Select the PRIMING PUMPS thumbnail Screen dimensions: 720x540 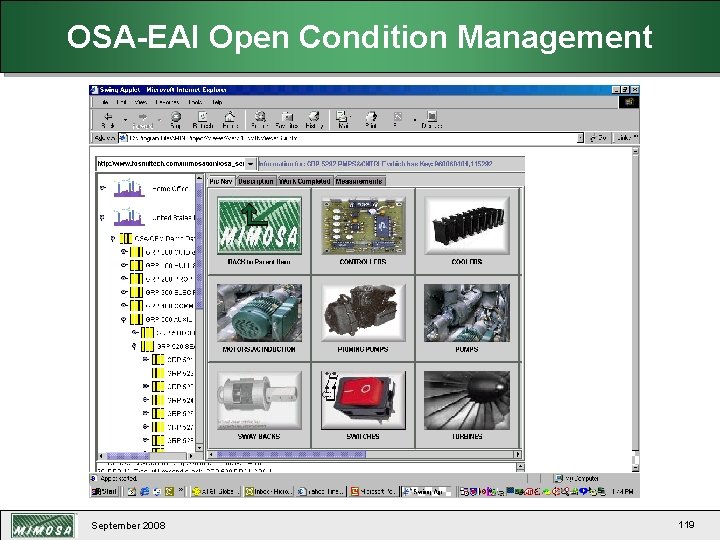tap(363, 313)
